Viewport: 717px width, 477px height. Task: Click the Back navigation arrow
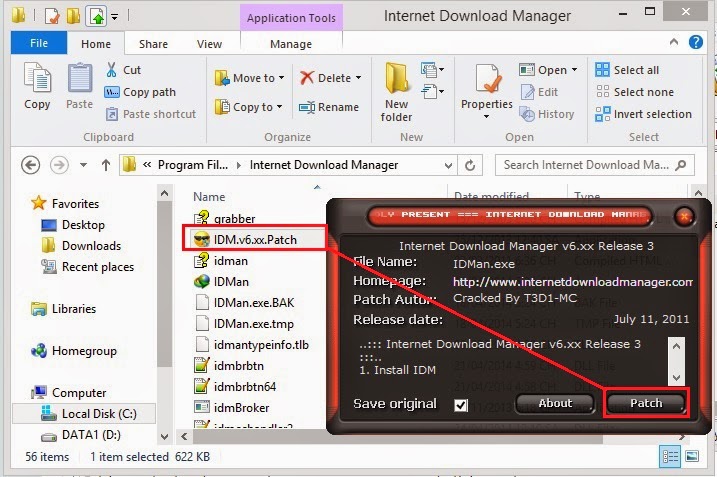(x=31, y=165)
